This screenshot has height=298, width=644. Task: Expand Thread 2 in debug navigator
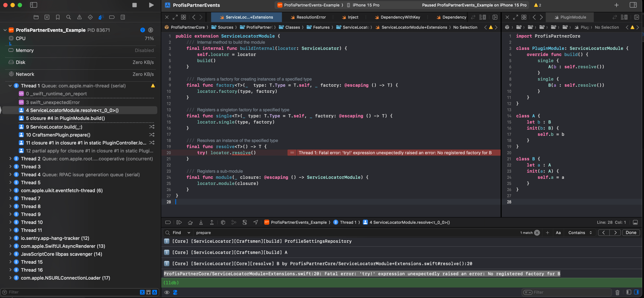10,159
